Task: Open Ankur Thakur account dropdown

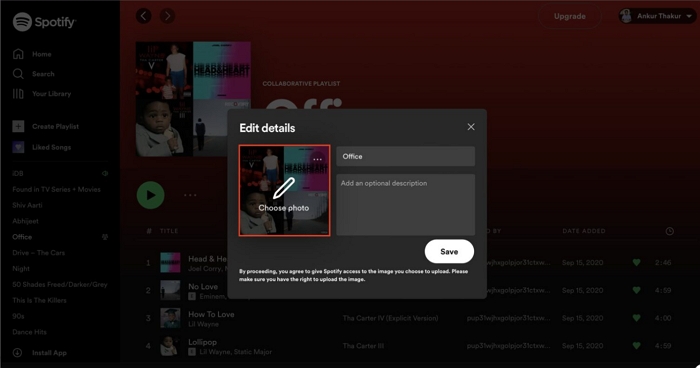Action: point(658,16)
